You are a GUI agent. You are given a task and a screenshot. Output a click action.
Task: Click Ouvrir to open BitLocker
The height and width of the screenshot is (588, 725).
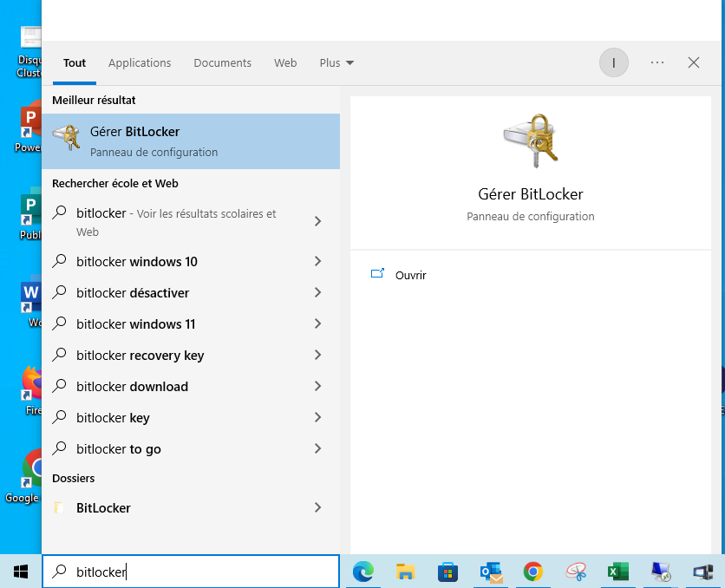410,275
